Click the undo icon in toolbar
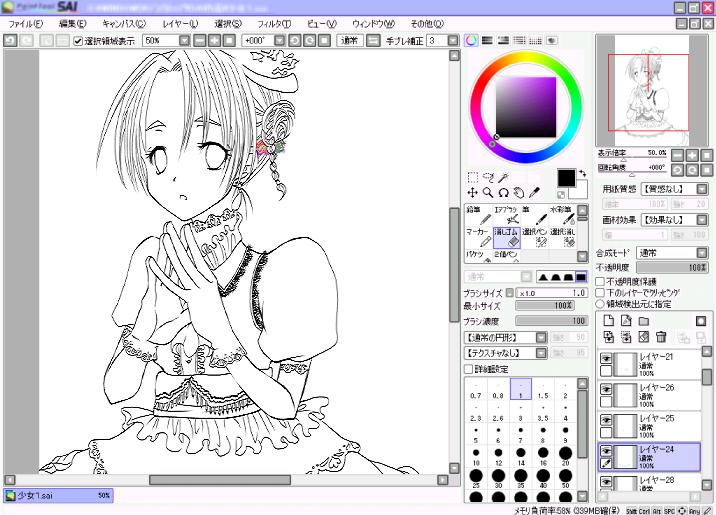 [10, 41]
